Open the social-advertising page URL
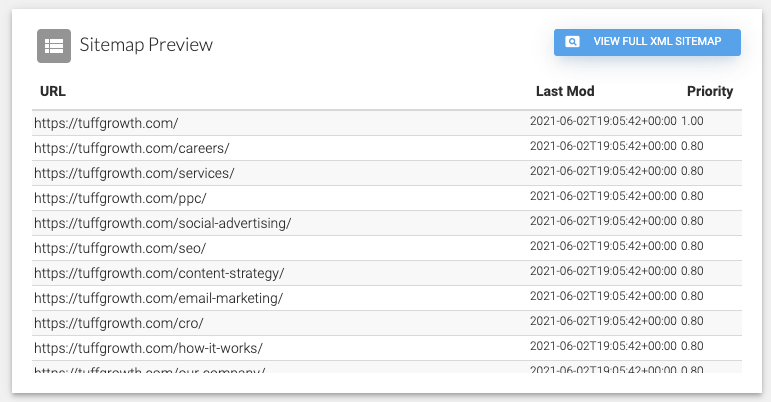This screenshot has height=402, width=771. tap(162, 223)
